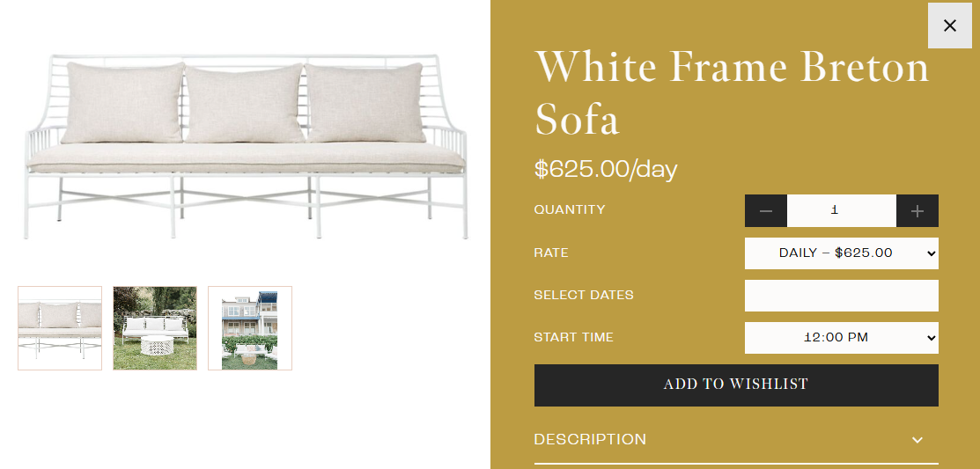Click the Start Time label
980x469 pixels.
coord(573,337)
